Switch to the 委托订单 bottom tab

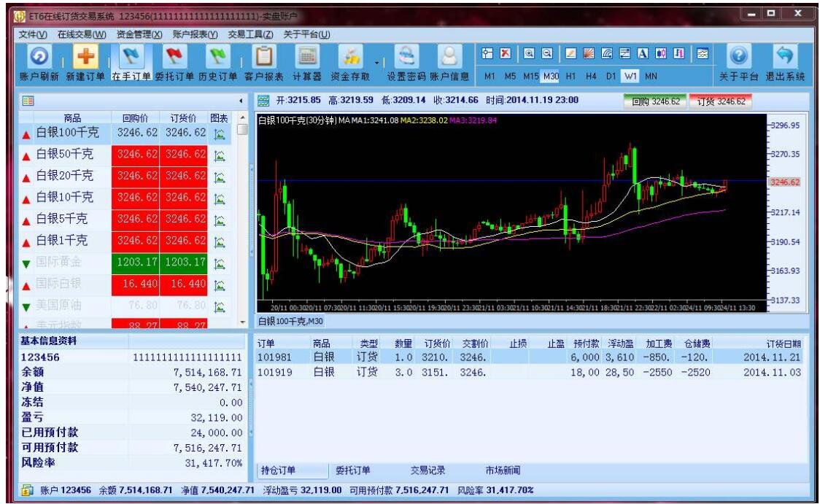tap(352, 470)
